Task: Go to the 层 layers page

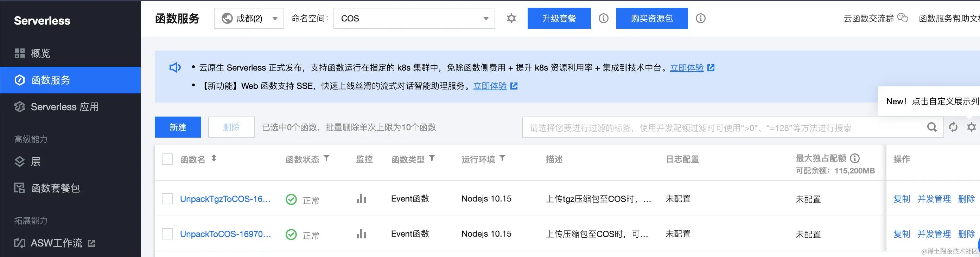Action: coord(70,162)
